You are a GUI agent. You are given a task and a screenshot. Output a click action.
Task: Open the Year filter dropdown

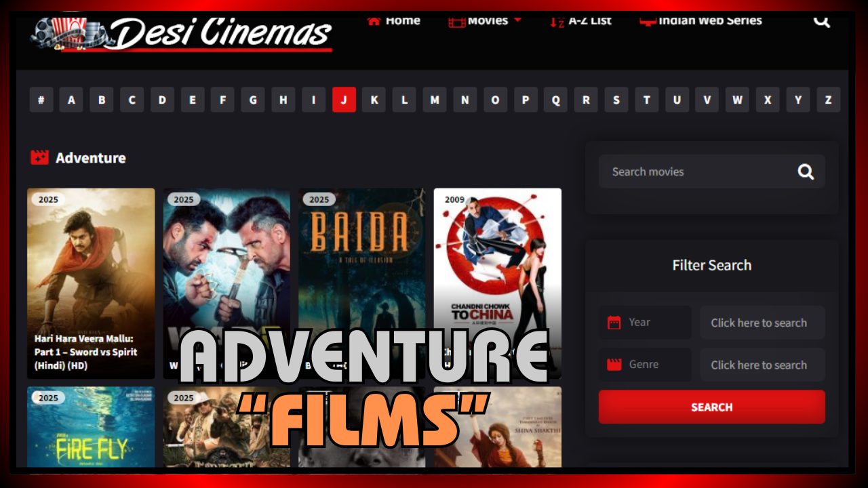762,323
